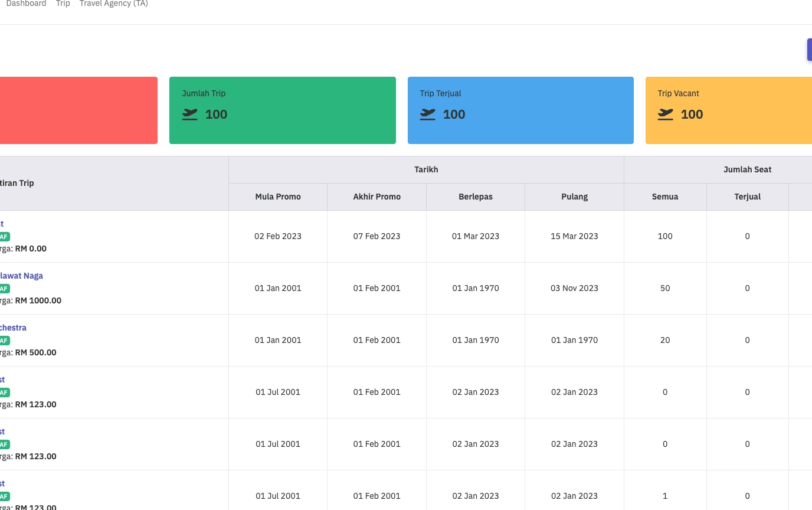Click the plane icon in Jumlah Trip card

(x=190, y=115)
